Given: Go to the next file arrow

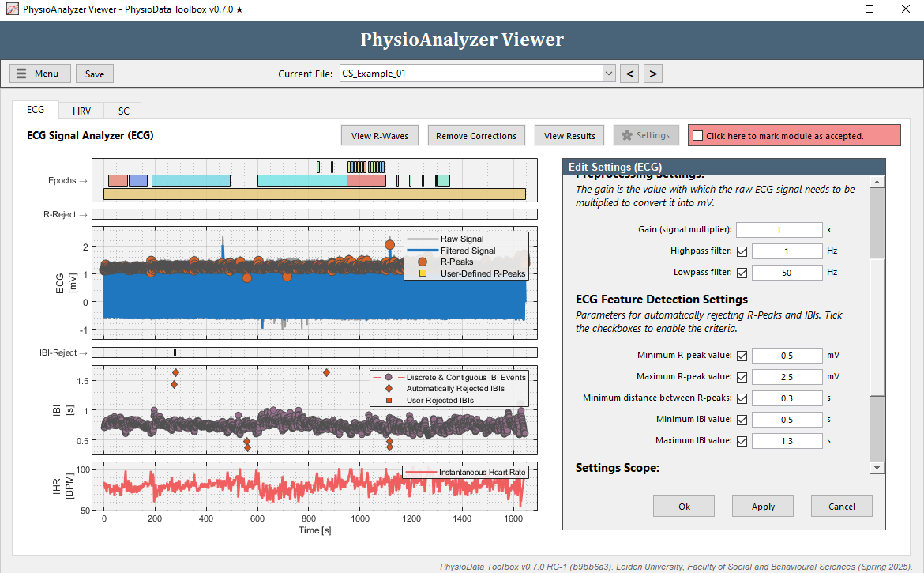Looking at the screenshot, I should pyautogui.click(x=653, y=74).
